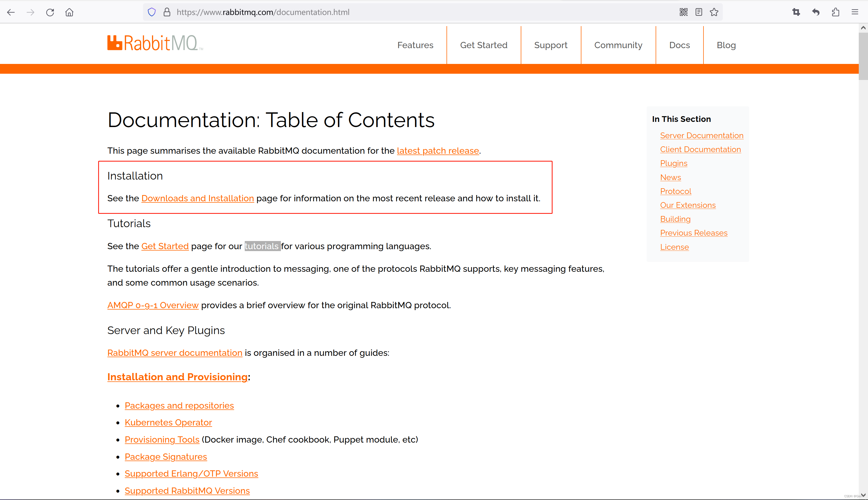This screenshot has height=500, width=868.
Task: Click the curved undo arrow toolbar icon
Action: coord(816,12)
